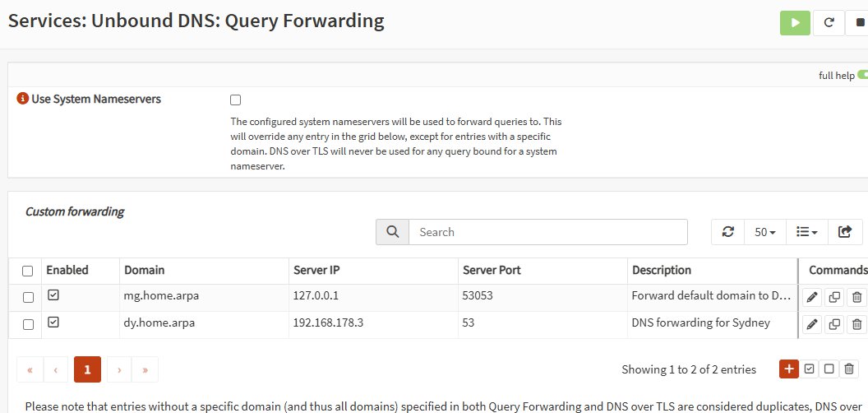
Task: Click the info icon beside Use System Nameservers
Action: click(22, 99)
